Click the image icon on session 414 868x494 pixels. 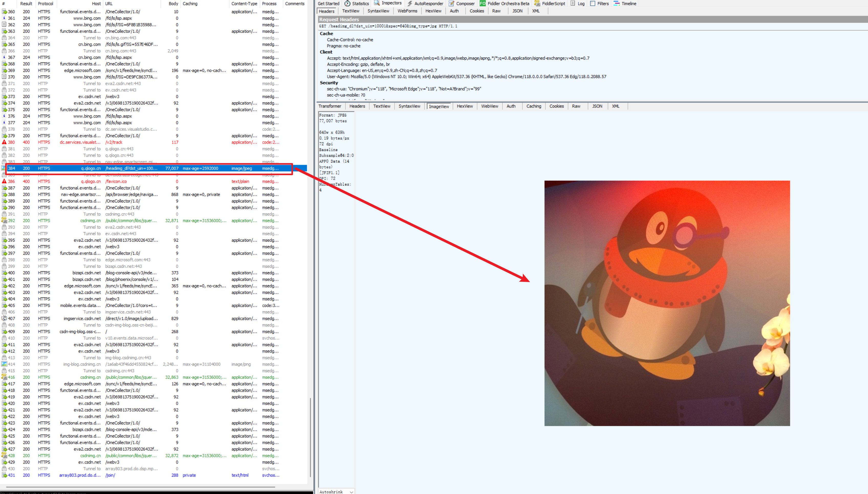point(4,364)
